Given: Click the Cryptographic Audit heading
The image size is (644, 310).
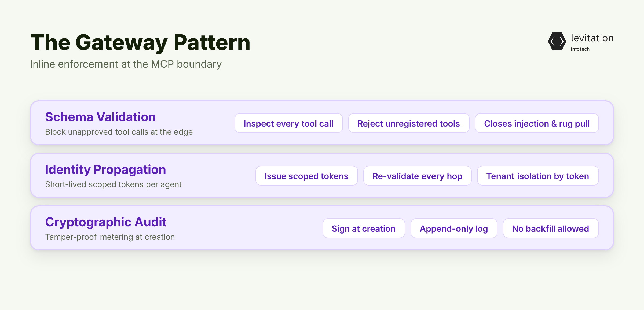Looking at the screenshot, I should [x=106, y=222].
